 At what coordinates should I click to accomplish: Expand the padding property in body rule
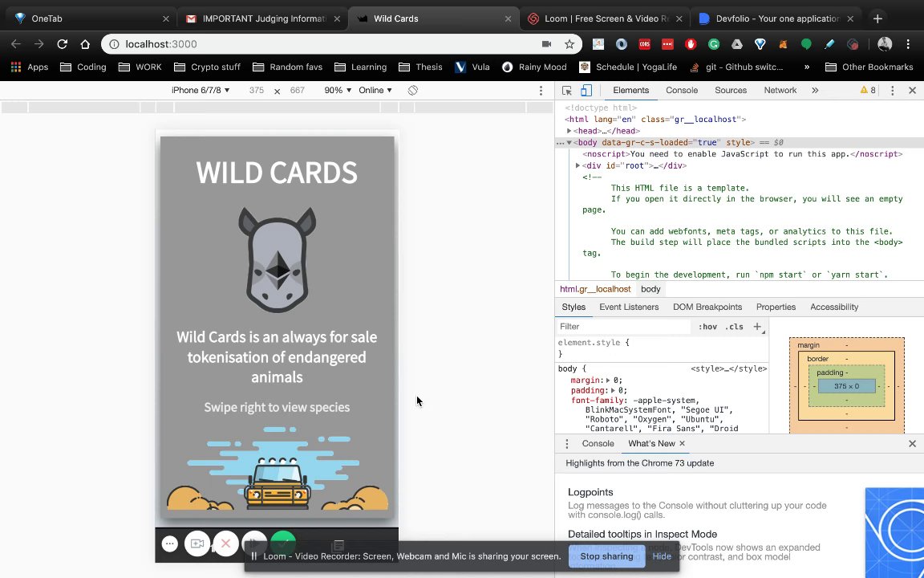coord(613,390)
